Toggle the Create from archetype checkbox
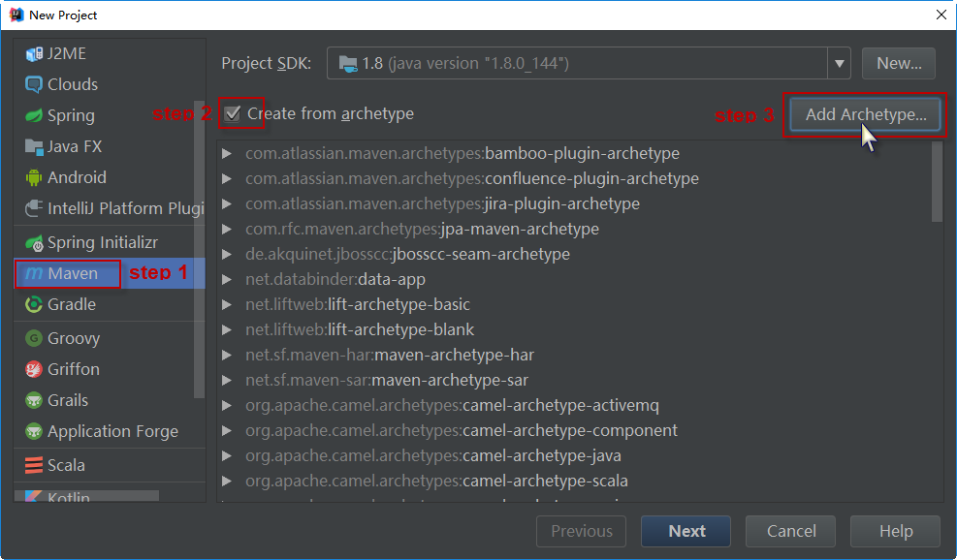957x560 pixels. click(x=232, y=113)
